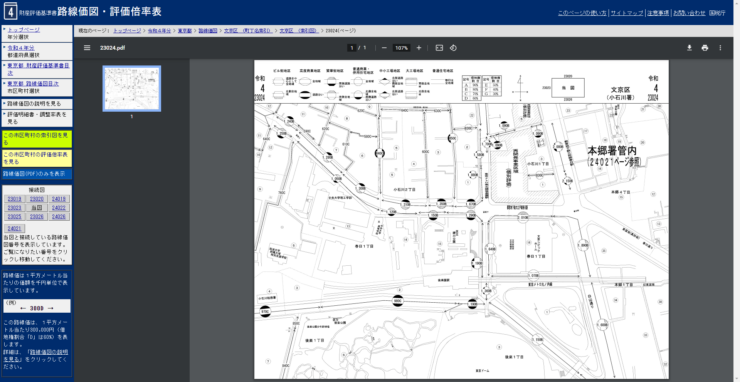
Task: Zoom out with the minus icon
Action: [384, 48]
